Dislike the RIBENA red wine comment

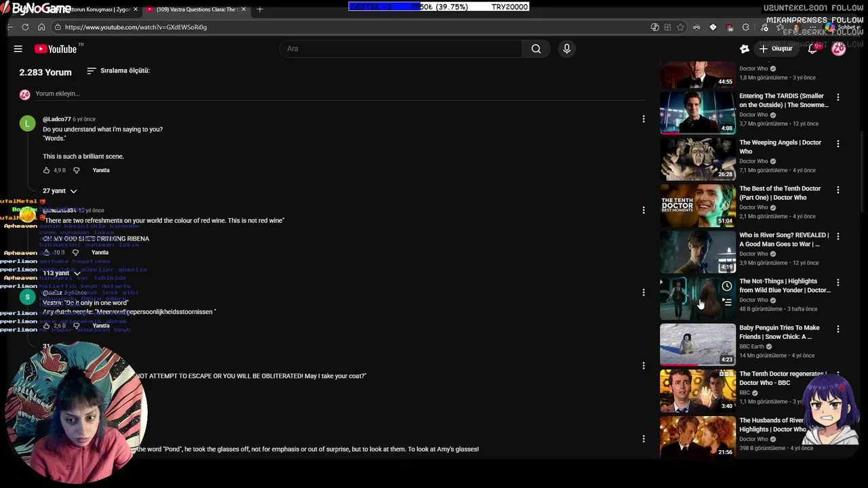pyautogui.click(x=75, y=253)
